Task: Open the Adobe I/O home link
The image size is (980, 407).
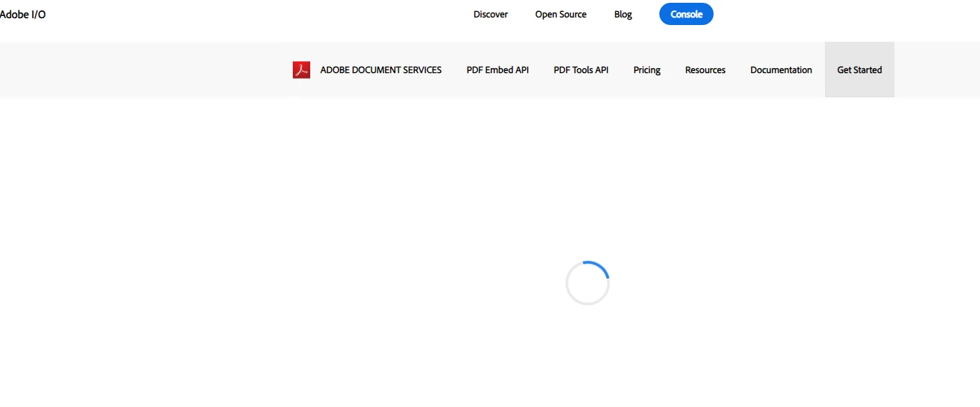Action: click(22, 14)
